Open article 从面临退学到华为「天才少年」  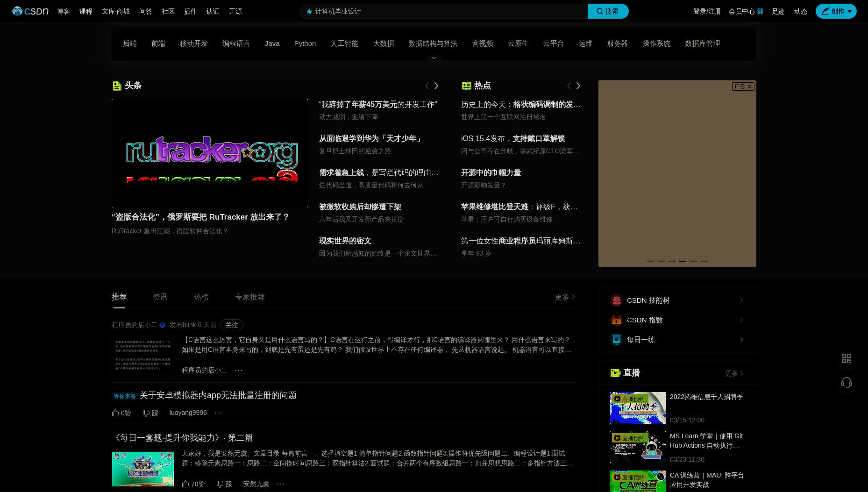[x=371, y=139]
